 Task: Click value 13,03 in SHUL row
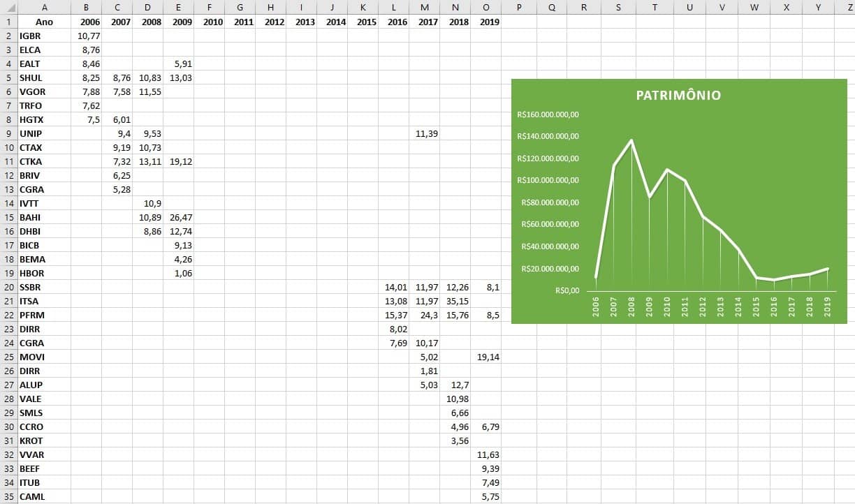click(x=178, y=77)
